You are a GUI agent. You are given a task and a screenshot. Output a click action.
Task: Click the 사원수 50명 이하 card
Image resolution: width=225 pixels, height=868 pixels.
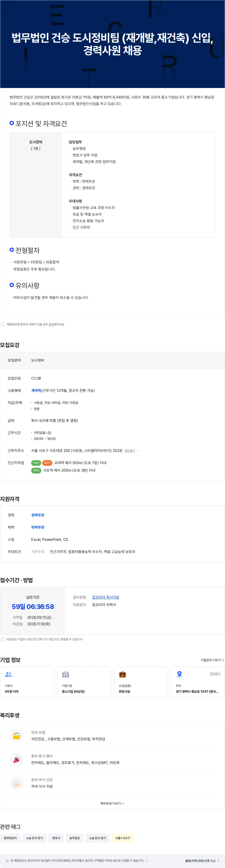pyautogui.click(x=27, y=682)
